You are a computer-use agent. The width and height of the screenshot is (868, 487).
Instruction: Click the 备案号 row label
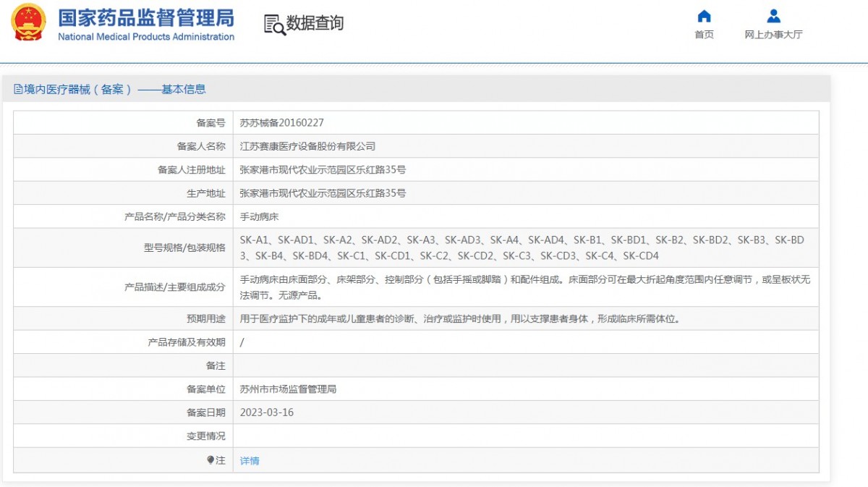(210, 123)
